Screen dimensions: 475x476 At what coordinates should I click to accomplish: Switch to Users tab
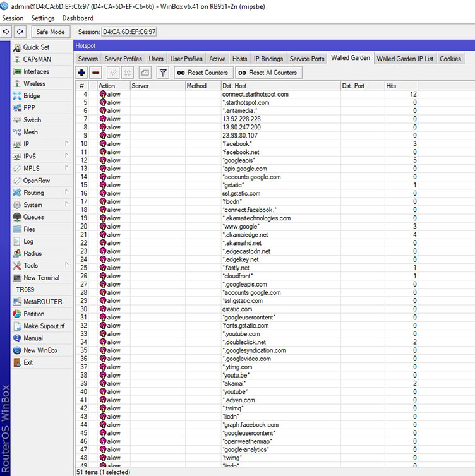tap(156, 59)
